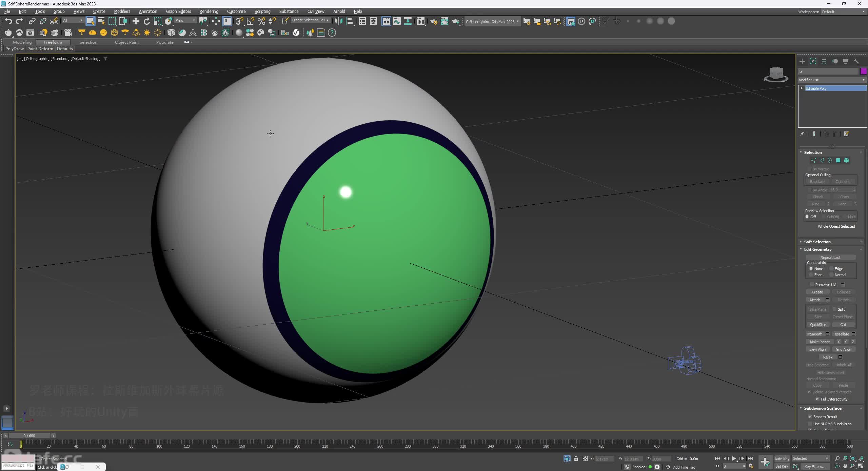Select Vertex sub-object level icon
Image resolution: width=868 pixels, height=471 pixels.
pos(813,161)
